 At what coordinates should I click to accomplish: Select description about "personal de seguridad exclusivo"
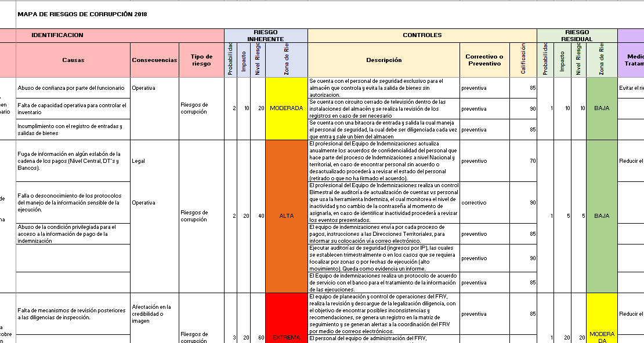[383, 88]
